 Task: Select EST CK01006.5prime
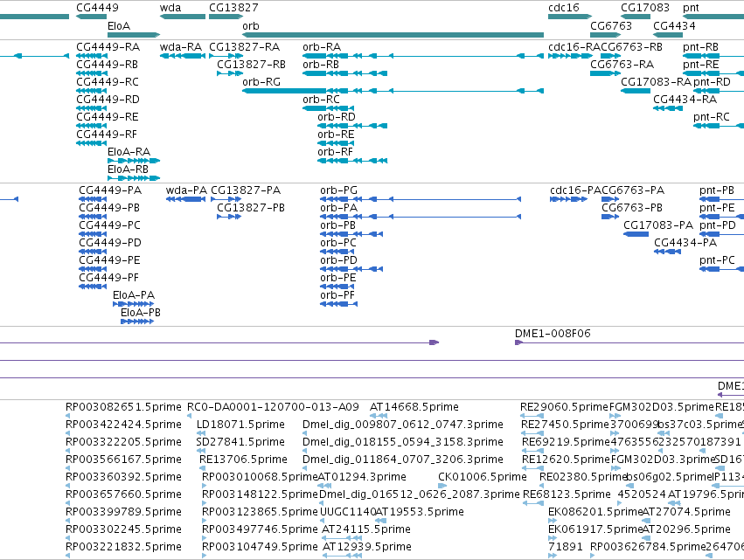pos(442,486)
